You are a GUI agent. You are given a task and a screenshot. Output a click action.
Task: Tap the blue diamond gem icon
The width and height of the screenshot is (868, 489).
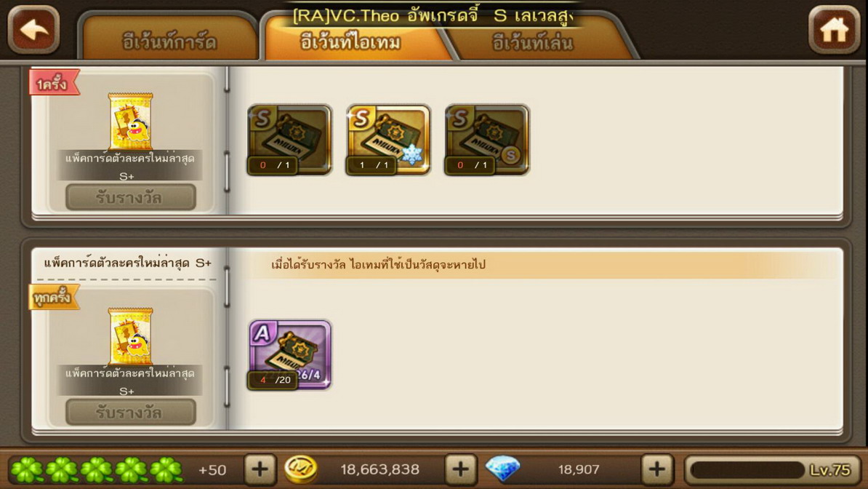click(502, 469)
